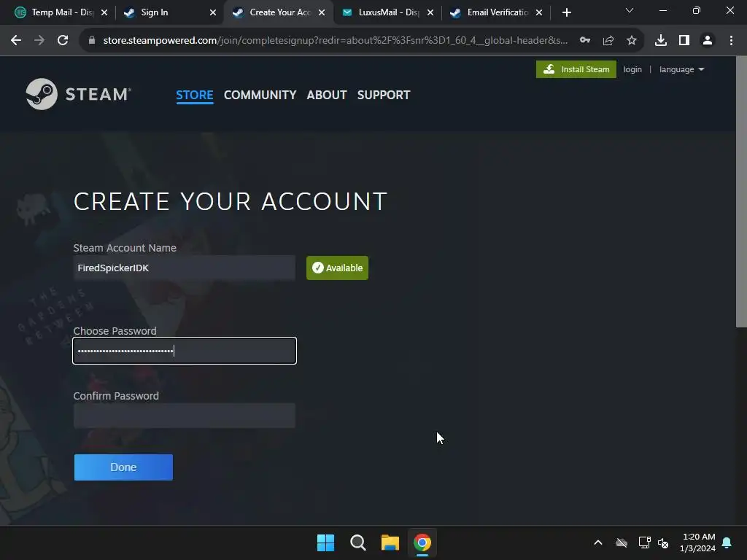747x560 pixels.
Task: Go back using the browser back arrow
Action: tap(16, 41)
